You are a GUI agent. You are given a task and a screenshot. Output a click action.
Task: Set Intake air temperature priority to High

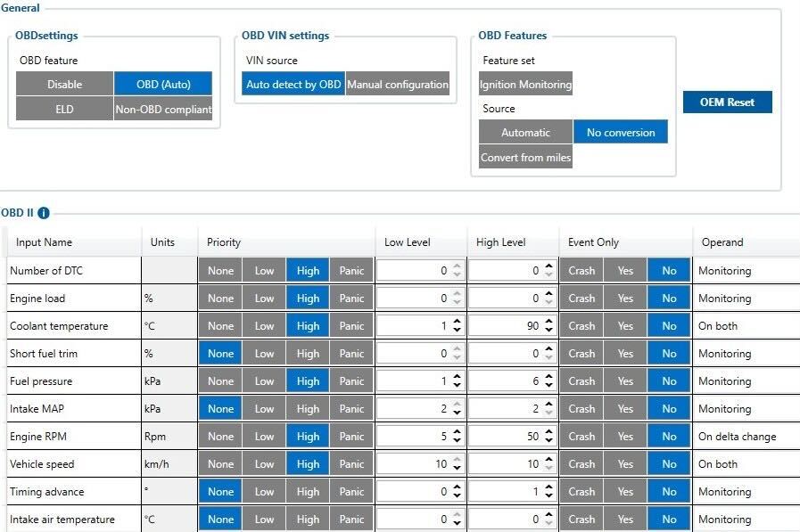(308, 520)
